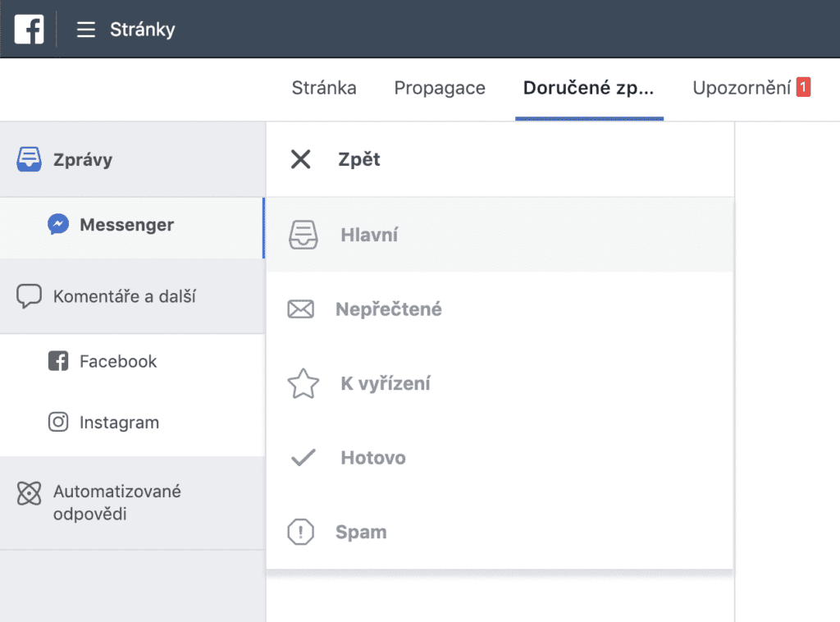Click the X close icon beside Zpět

tap(301, 159)
